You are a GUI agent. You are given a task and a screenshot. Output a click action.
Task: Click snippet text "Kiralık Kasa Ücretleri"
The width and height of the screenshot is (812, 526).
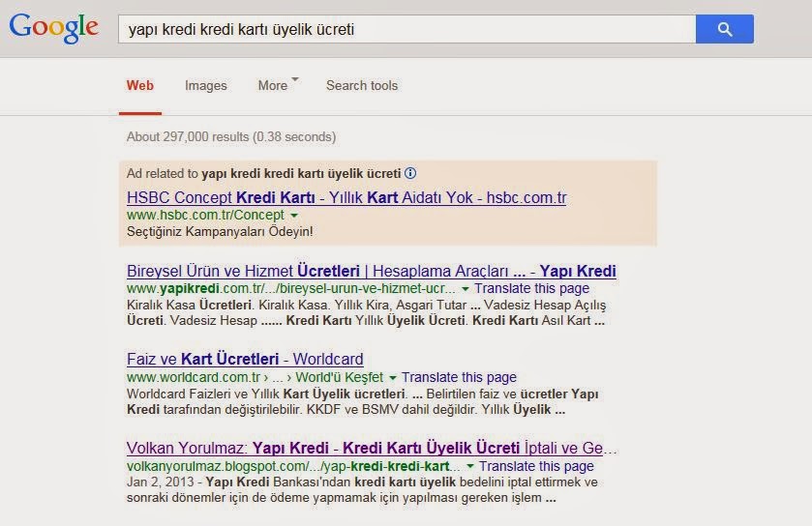coord(189,305)
